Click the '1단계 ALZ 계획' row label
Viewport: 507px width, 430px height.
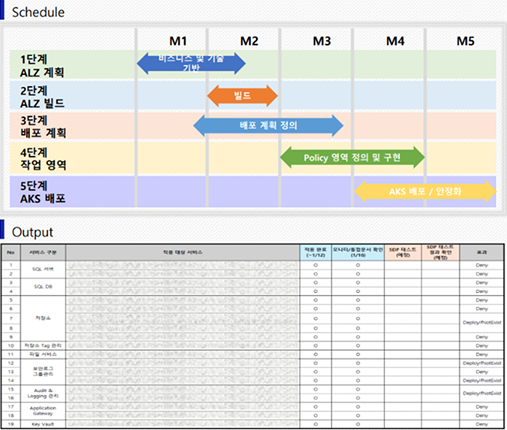pyautogui.click(x=42, y=66)
